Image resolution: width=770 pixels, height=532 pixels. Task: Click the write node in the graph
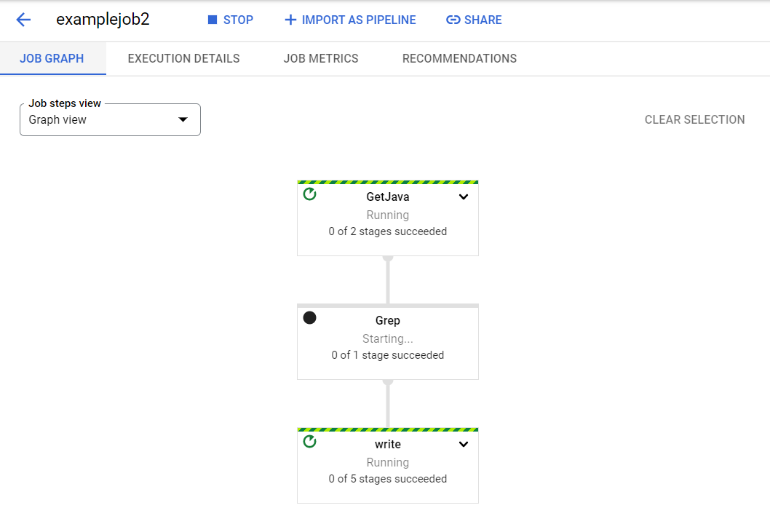point(387,466)
